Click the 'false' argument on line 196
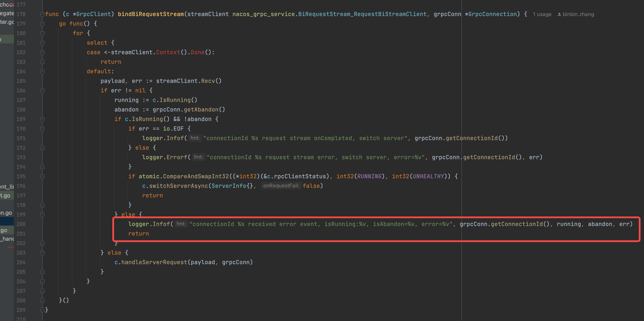Screen dimensions: 644x321 point(311,186)
